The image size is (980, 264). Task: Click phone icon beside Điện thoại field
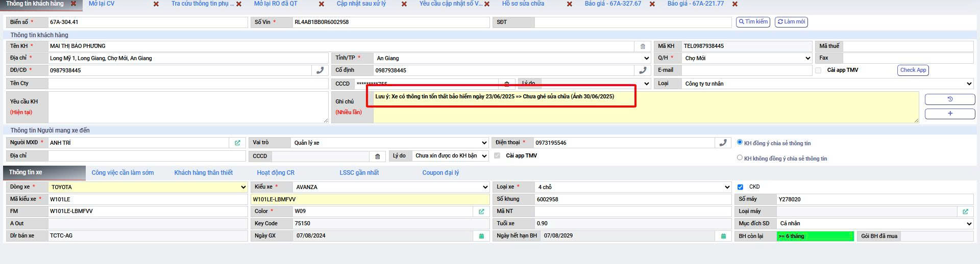[x=723, y=143]
